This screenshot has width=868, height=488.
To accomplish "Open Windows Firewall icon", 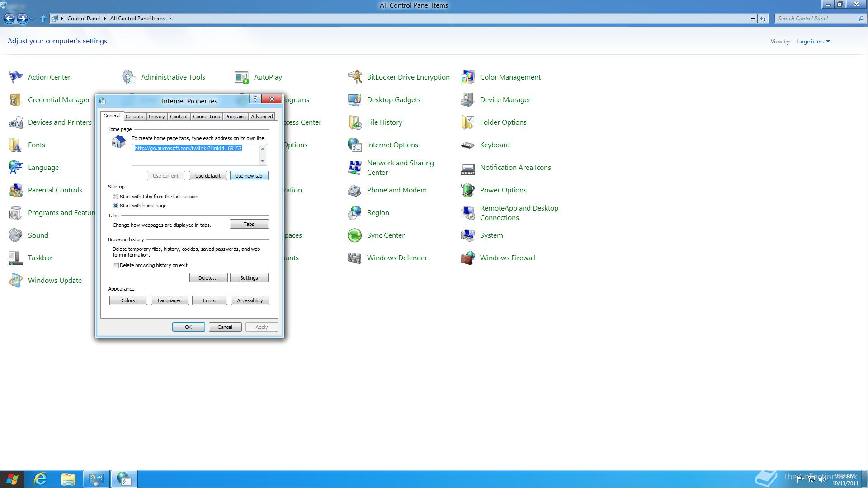I will click(x=468, y=258).
